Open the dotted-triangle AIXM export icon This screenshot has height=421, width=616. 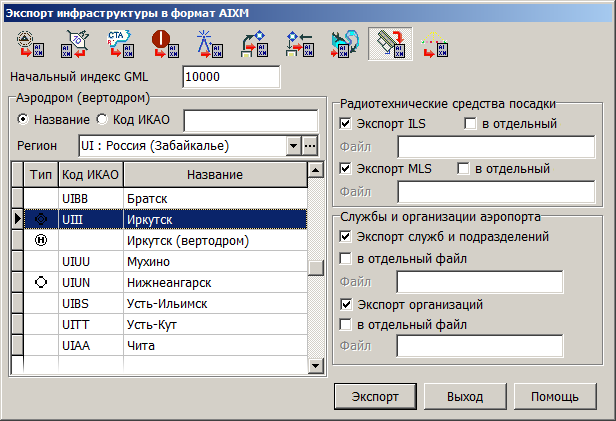(x=435, y=44)
